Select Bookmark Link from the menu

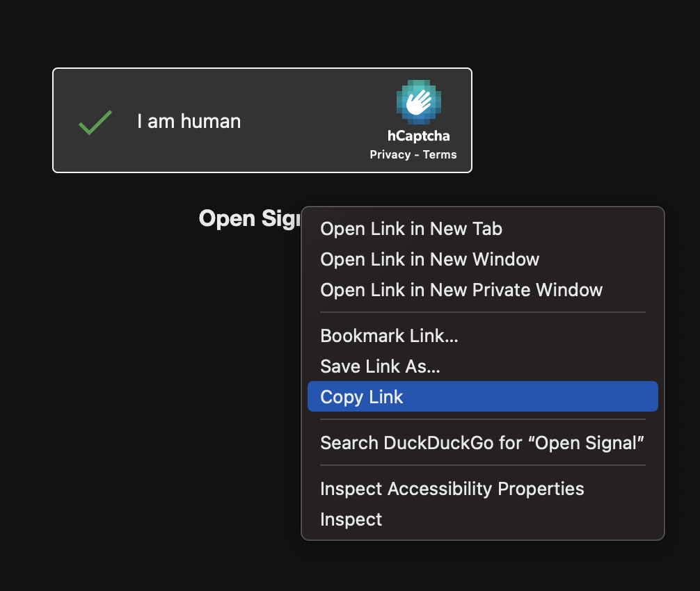(x=389, y=336)
